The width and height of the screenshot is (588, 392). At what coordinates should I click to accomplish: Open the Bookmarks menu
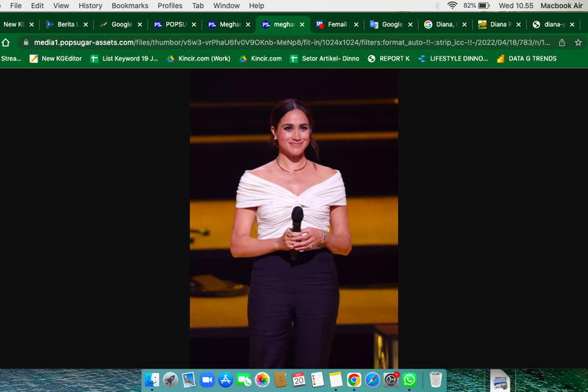[129, 5]
